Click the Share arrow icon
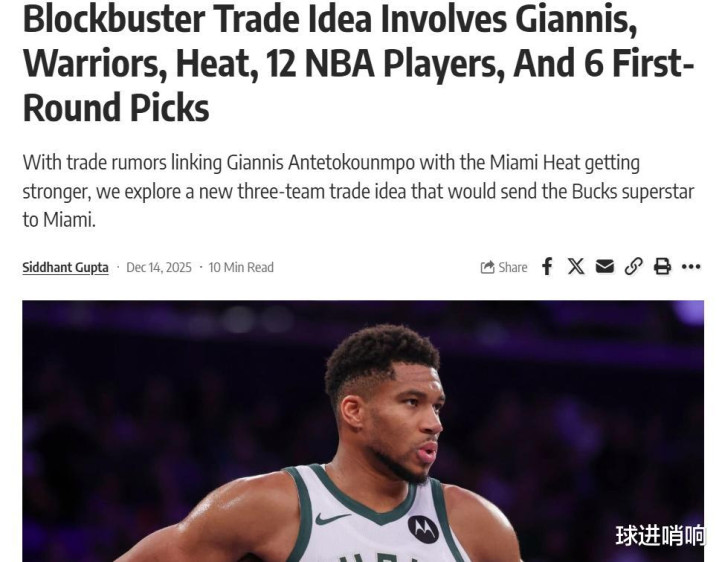 [487, 267]
